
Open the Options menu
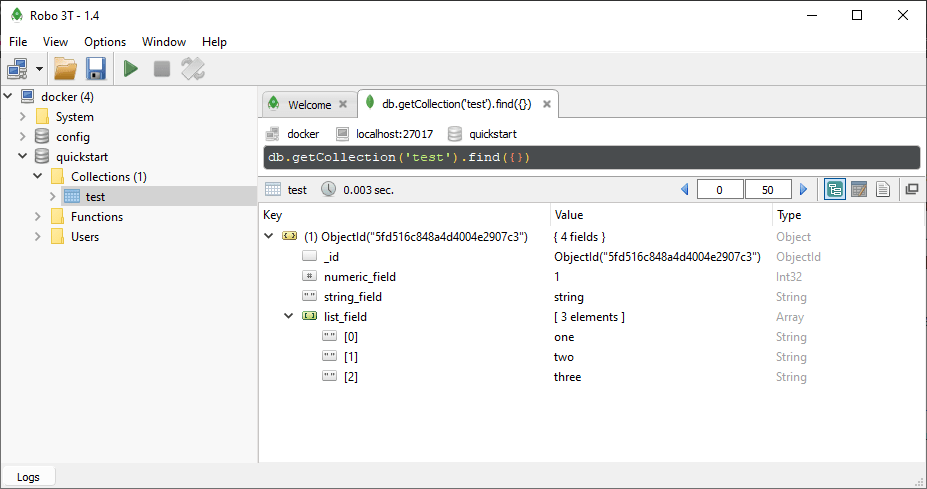click(105, 42)
